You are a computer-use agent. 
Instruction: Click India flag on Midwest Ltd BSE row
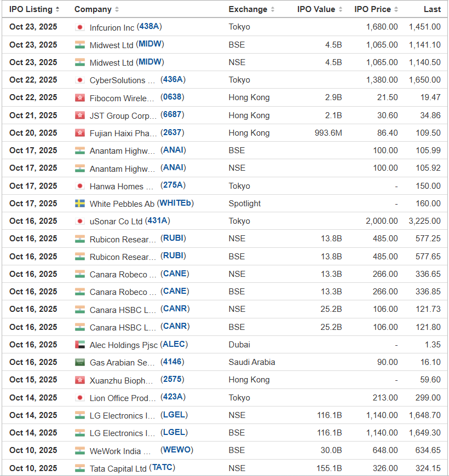click(x=80, y=45)
